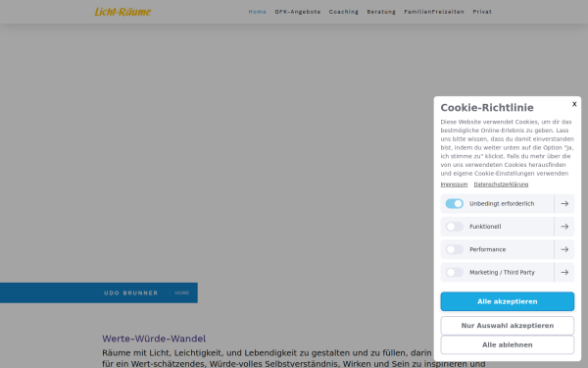The height and width of the screenshot is (368, 588).
Task: Open the Privat menu item
Action: [x=482, y=12]
